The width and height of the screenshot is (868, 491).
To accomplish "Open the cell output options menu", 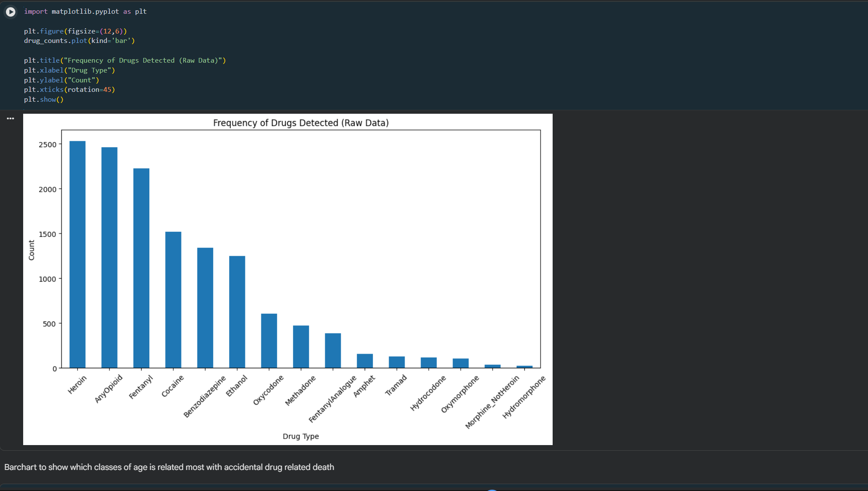I will [x=11, y=118].
